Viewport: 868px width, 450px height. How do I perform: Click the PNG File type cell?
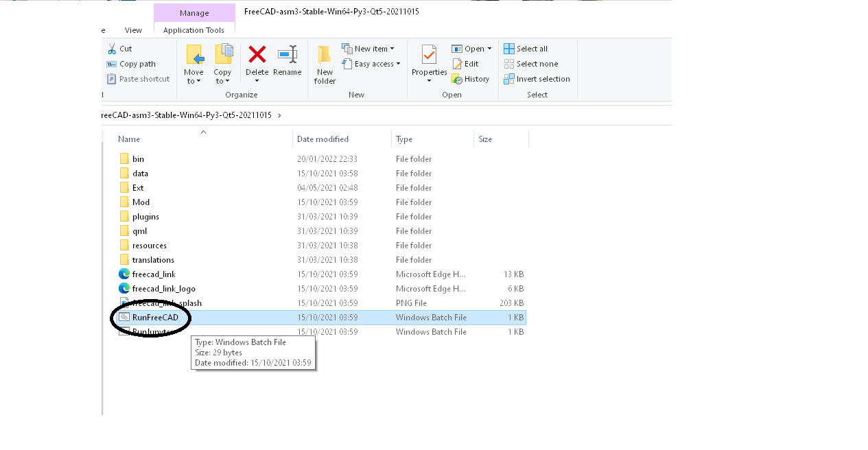tap(411, 303)
